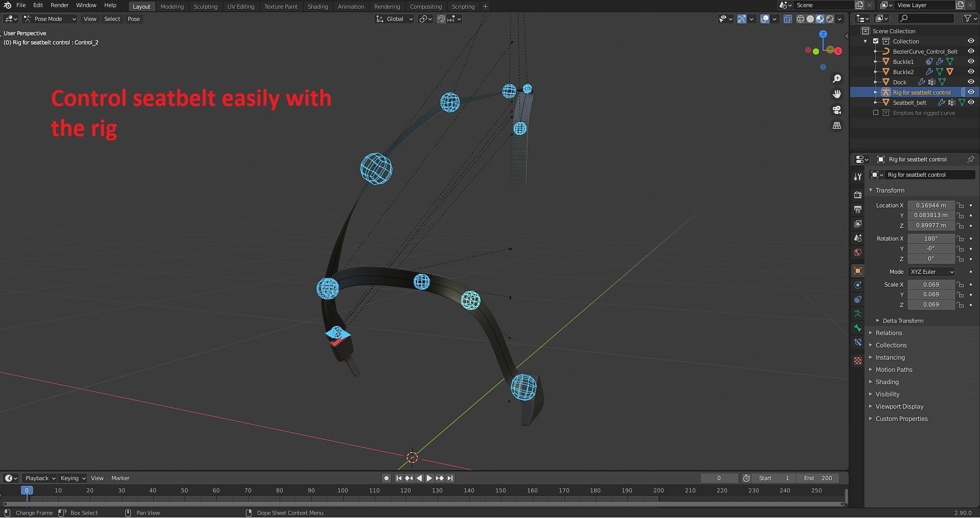The image size is (980, 518).
Task: Play the animation forward
Action: pos(429,478)
